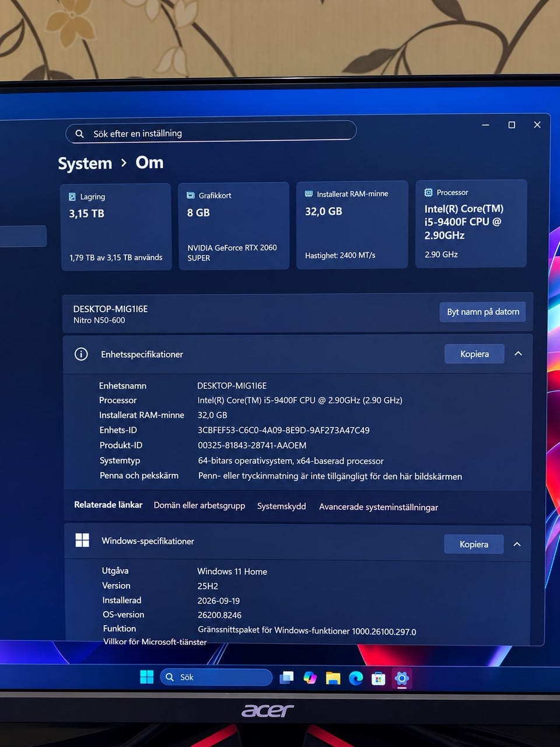Go back to System in breadcrumb
Screen dimensions: 560x747
(85, 163)
